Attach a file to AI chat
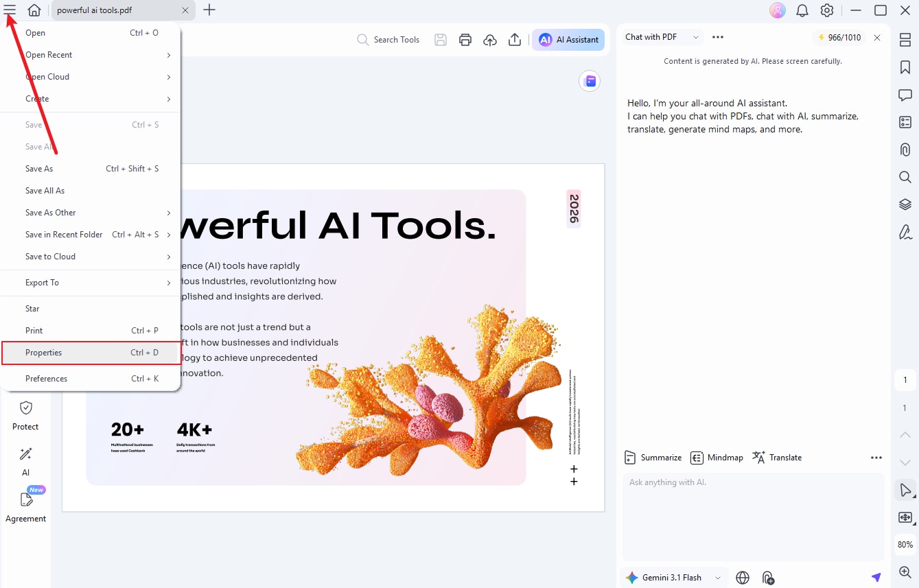 (x=768, y=578)
